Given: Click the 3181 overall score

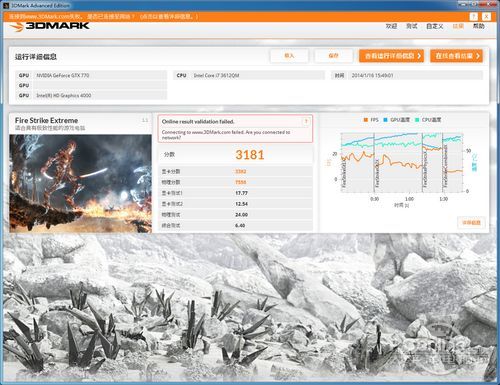Looking at the screenshot, I should click(250, 155).
